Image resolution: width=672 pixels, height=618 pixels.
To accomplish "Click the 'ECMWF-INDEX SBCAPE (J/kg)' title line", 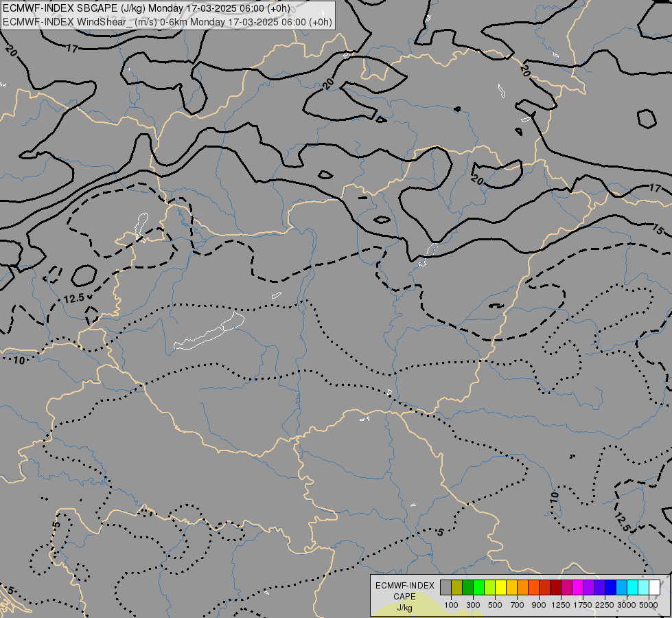I will (147, 8).
